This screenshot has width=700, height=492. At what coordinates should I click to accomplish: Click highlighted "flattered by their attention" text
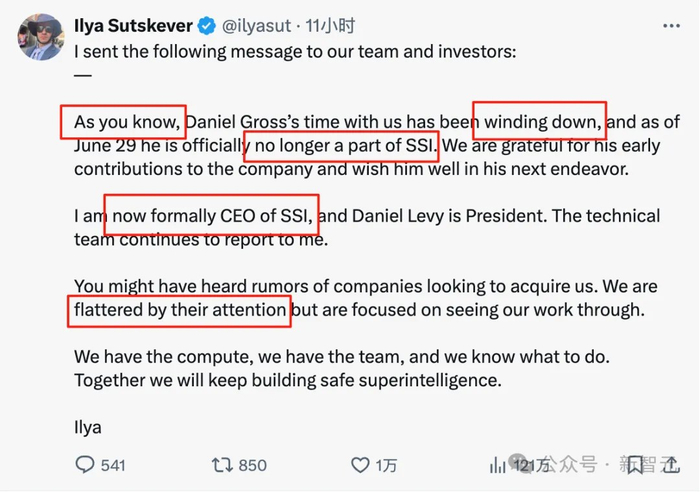coord(180,309)
